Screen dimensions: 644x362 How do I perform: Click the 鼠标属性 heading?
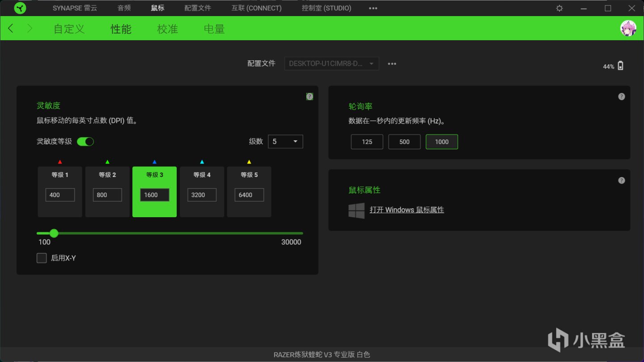(364, 190)
